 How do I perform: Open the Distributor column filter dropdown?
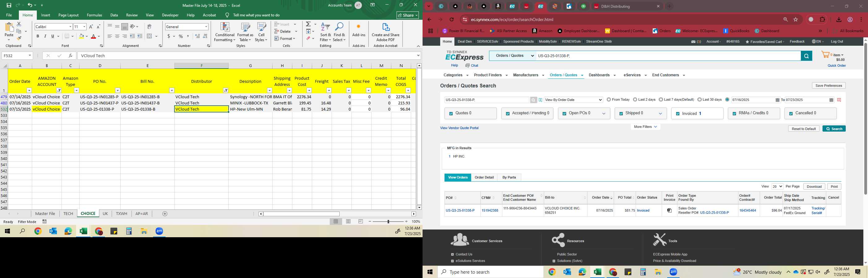tap(226, 90)
